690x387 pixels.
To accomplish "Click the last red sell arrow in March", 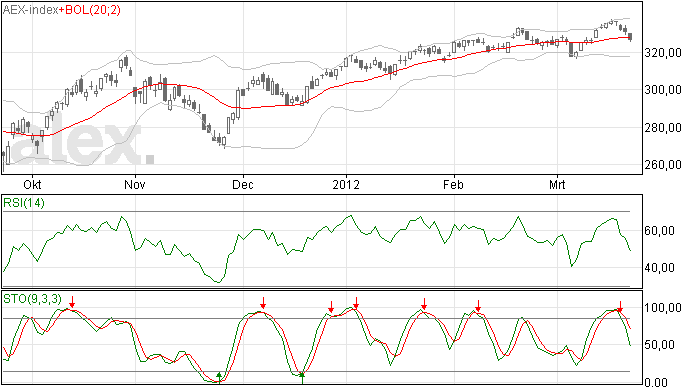I will point(620,307).
